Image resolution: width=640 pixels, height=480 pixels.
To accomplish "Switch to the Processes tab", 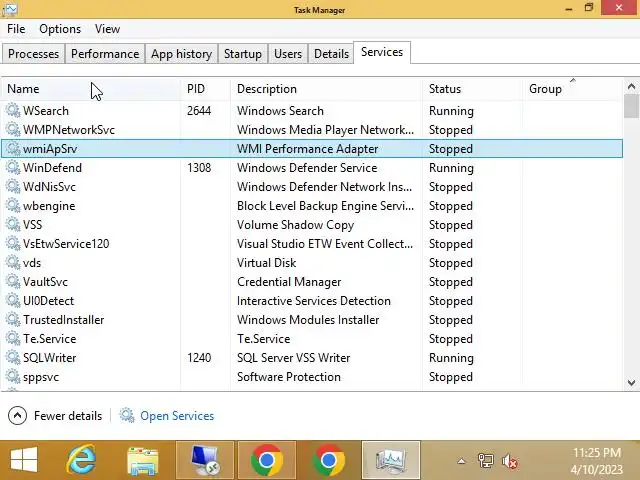I will tap(33, 54).
